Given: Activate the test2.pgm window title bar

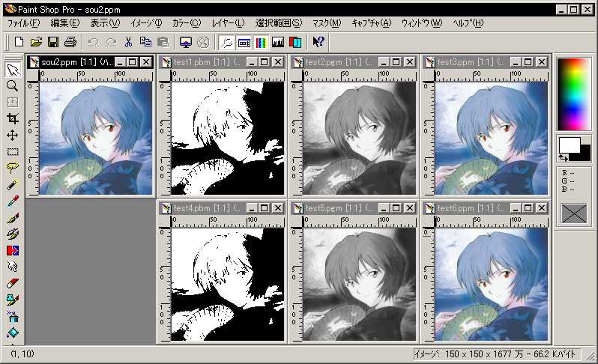Looking at the screenshot, I should coord(354,61).
